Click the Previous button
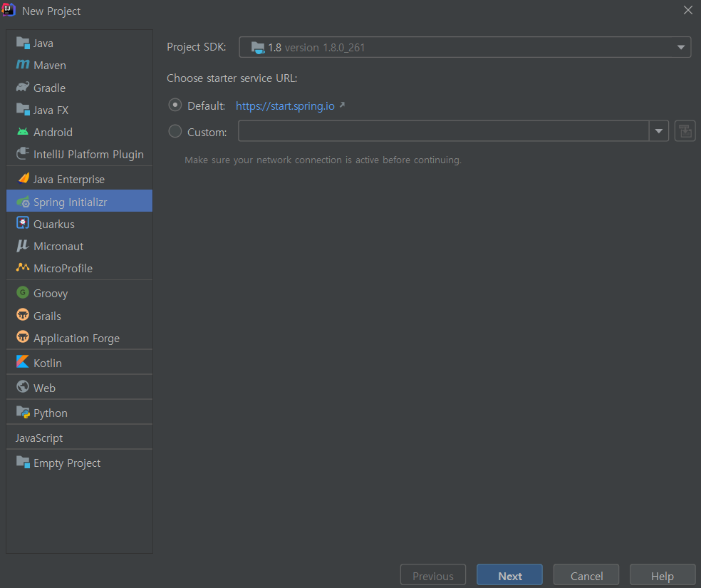 coord(432,575)
